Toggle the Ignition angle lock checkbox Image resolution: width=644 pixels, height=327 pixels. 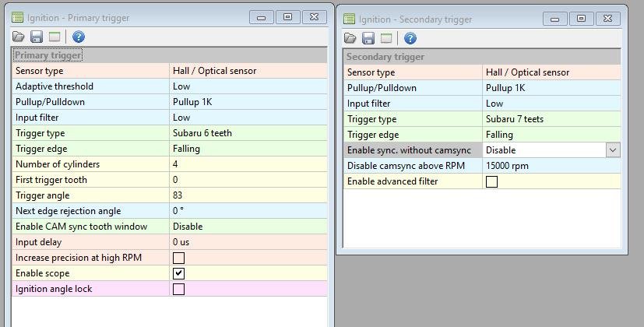(x=178, y=289)
